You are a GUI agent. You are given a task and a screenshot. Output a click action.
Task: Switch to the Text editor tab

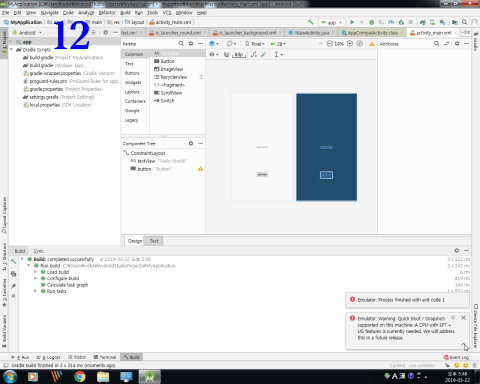pyautogui.click(x=154, y=241)
